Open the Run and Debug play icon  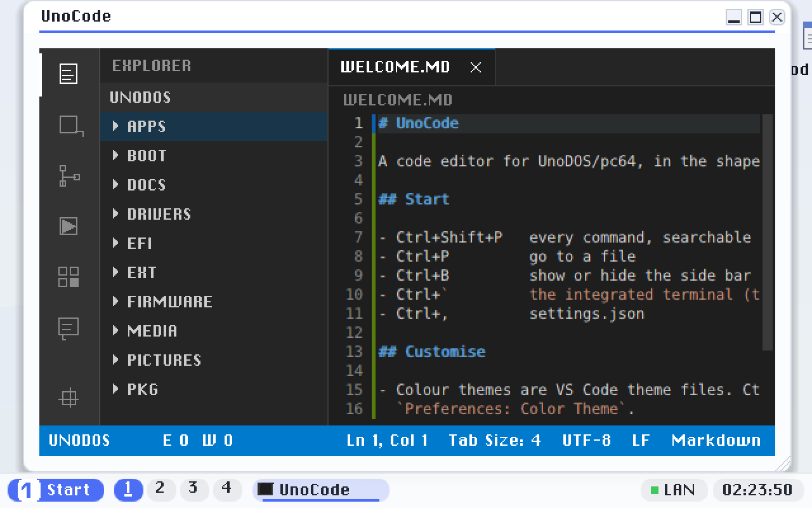tap(69, 226)
